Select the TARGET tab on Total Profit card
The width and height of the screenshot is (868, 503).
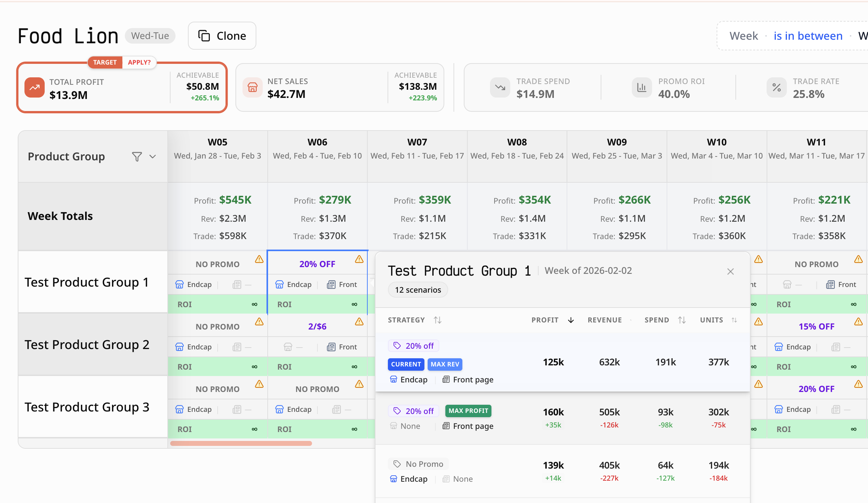tap(105, 62)
